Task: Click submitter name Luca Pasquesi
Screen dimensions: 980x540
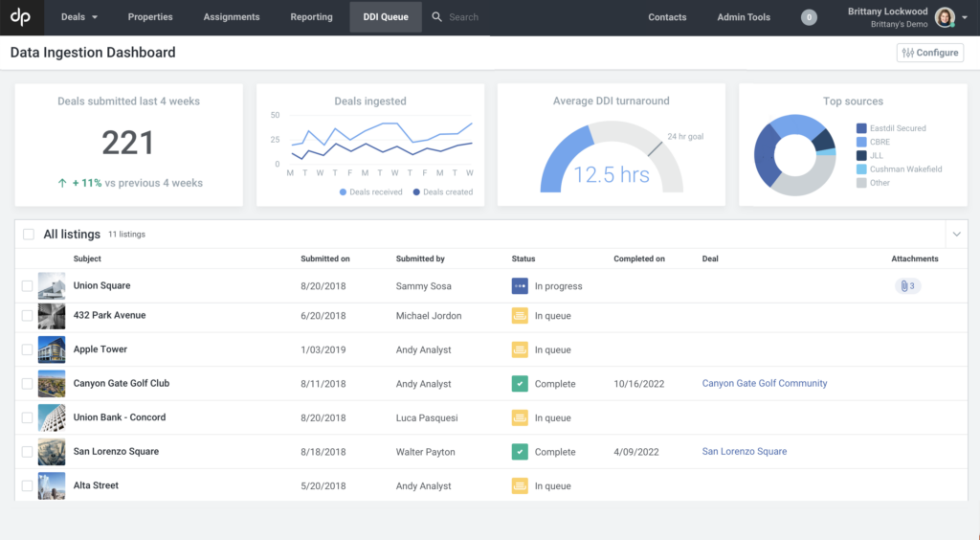Action: point(427,417)
